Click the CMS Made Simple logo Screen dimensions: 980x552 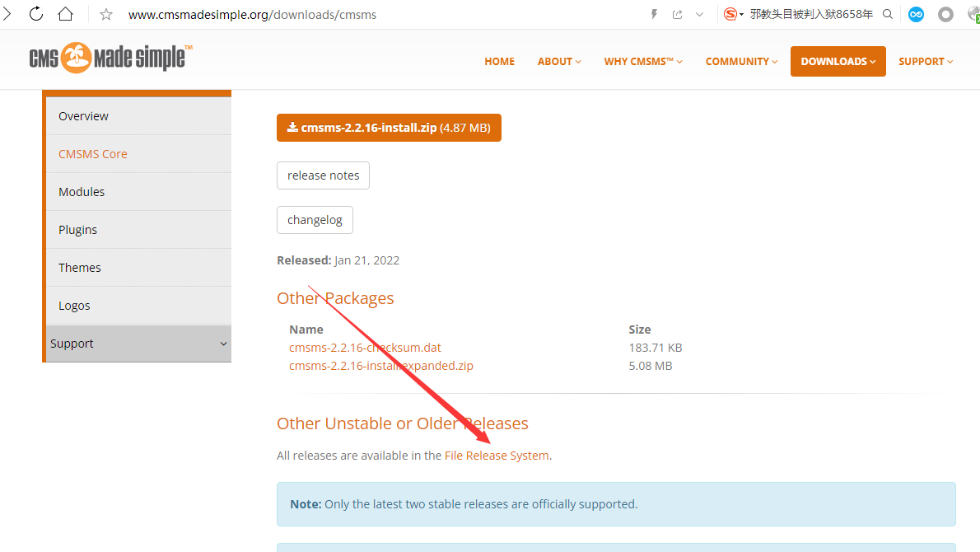click(x=110, y=58)
